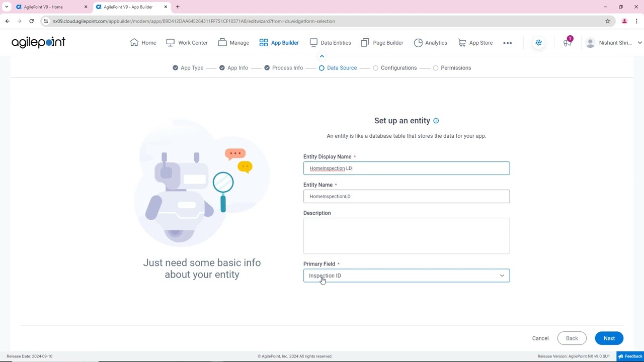Bookmark this page with star icon
Image resolution: width=644 pixels, height=362 pixels.
coord(608,21)
